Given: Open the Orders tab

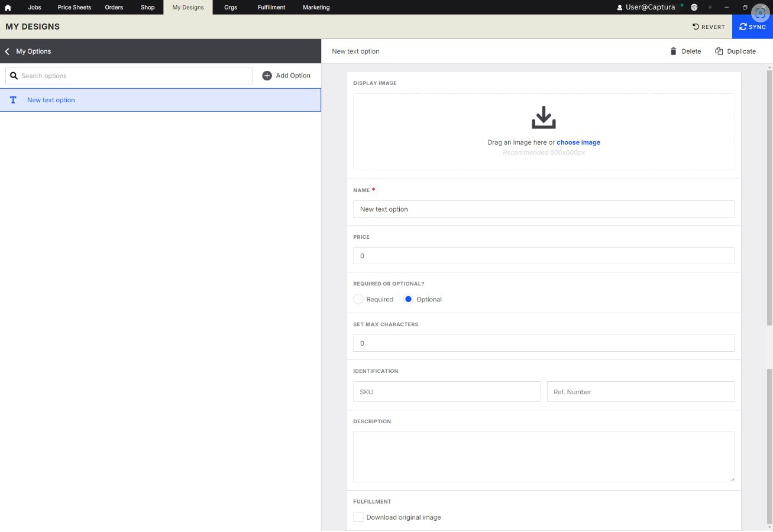Looking at the screenshot, I should [x=114, y=8].
